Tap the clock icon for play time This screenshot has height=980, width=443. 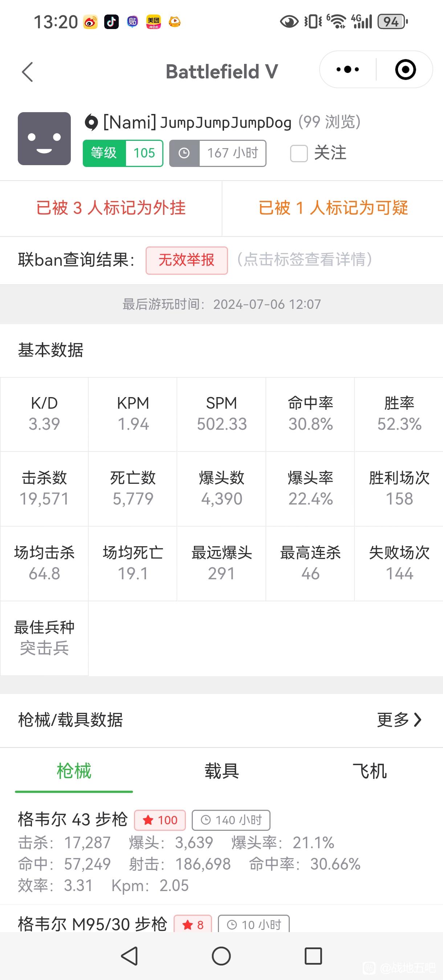[x=184, y=153]
